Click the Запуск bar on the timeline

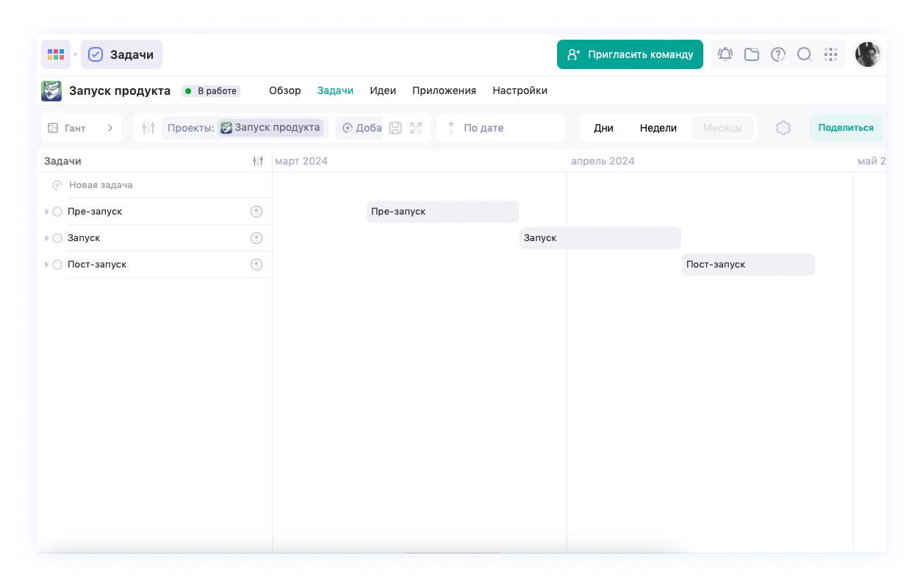(x=600, y=238)
